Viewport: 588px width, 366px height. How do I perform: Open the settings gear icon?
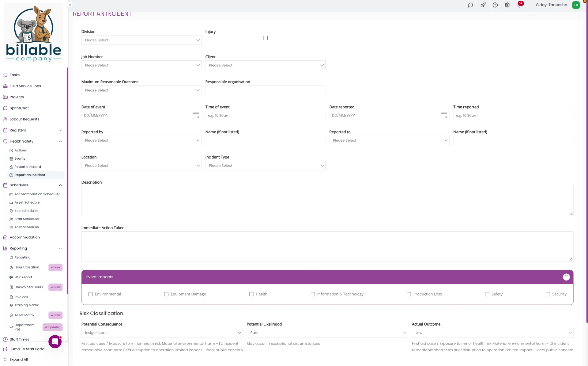[x=507, y=5]
